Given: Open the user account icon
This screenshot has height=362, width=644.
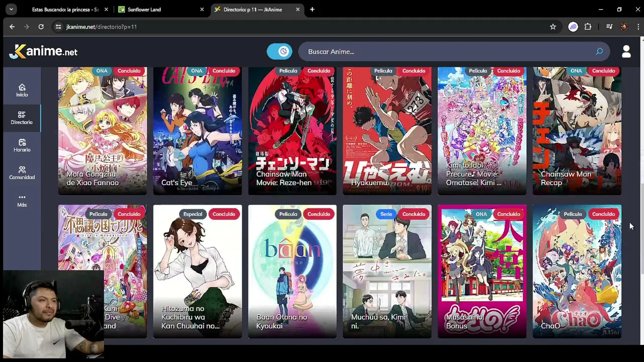Looking at the screenshot, I should click(626, 51).
